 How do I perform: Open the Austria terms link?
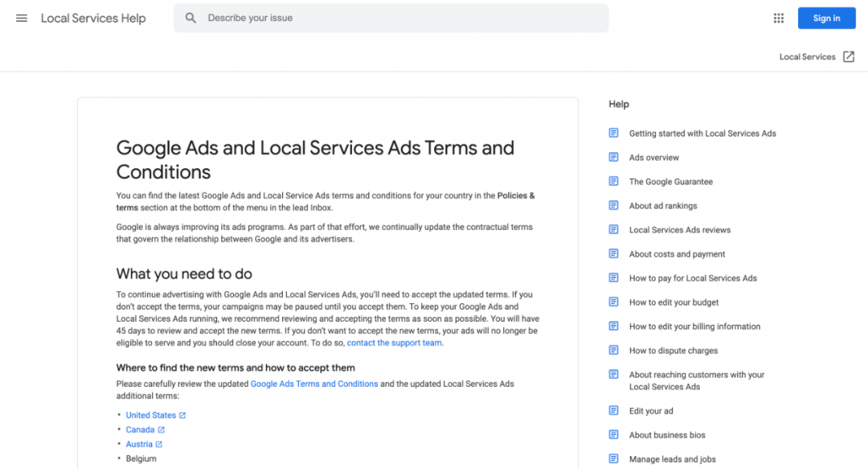(x=139, y=444)
